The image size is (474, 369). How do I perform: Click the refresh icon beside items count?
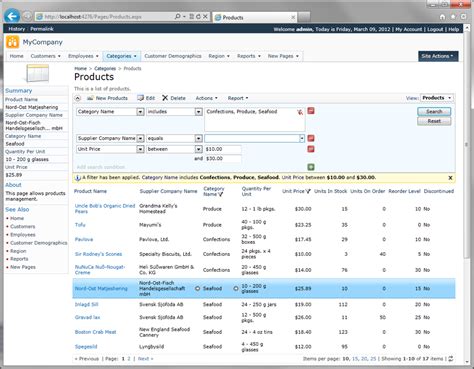pyautogui.click(x=451, y=359)
